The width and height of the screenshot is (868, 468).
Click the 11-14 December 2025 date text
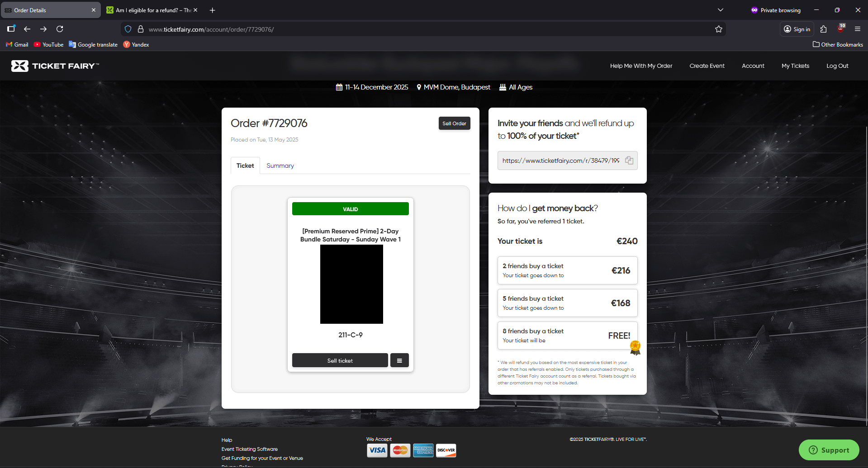pos(376,87)
